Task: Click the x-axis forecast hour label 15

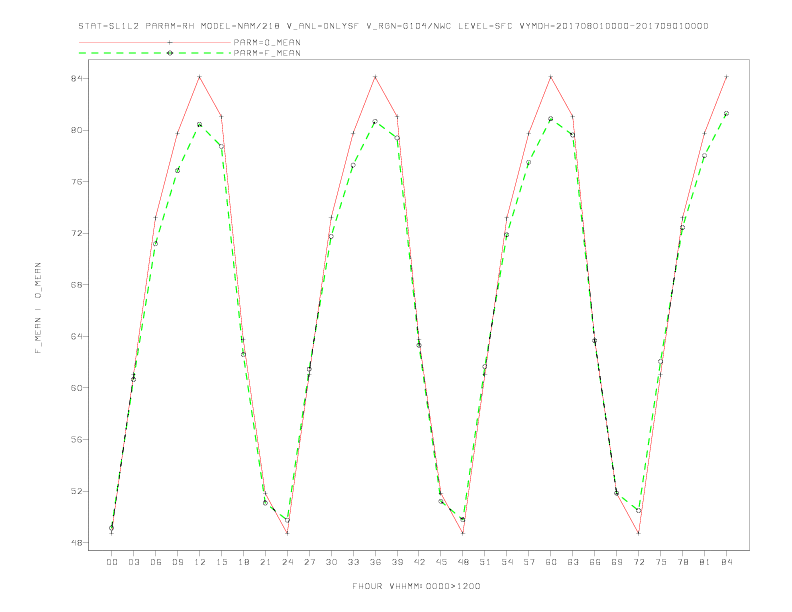Action: 221,562
